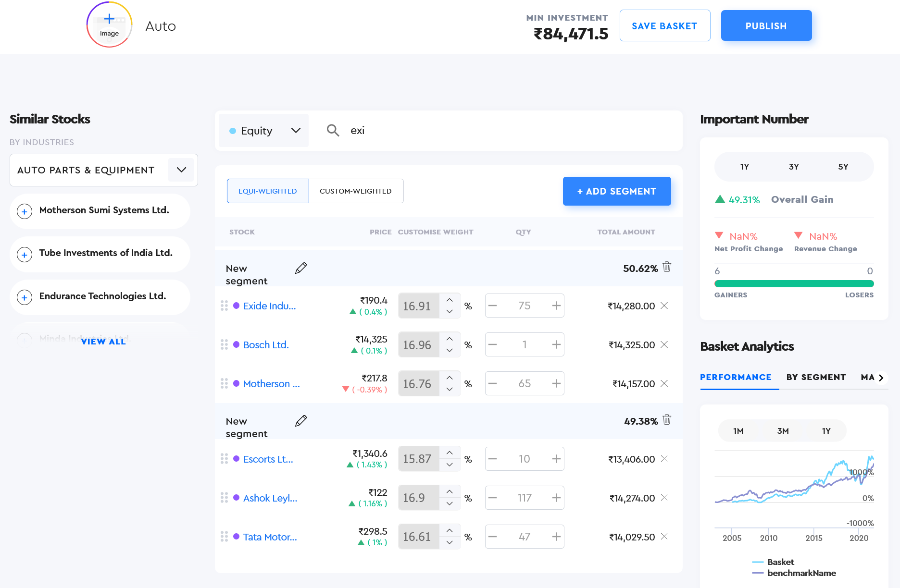This screenshot has height=588, width=900.
Task: Add Tube Investments of India plus icon
Action: 25,254
